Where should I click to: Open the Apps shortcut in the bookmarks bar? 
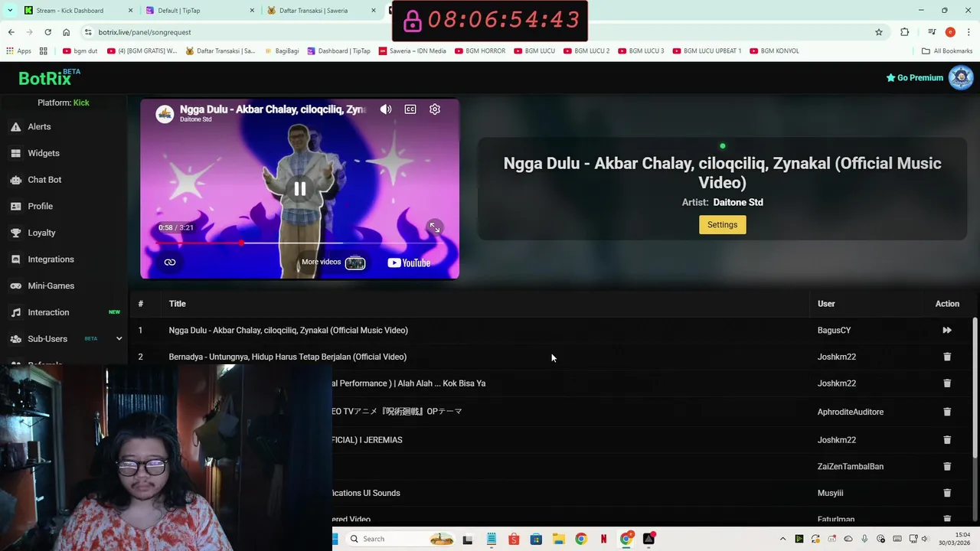19,51
